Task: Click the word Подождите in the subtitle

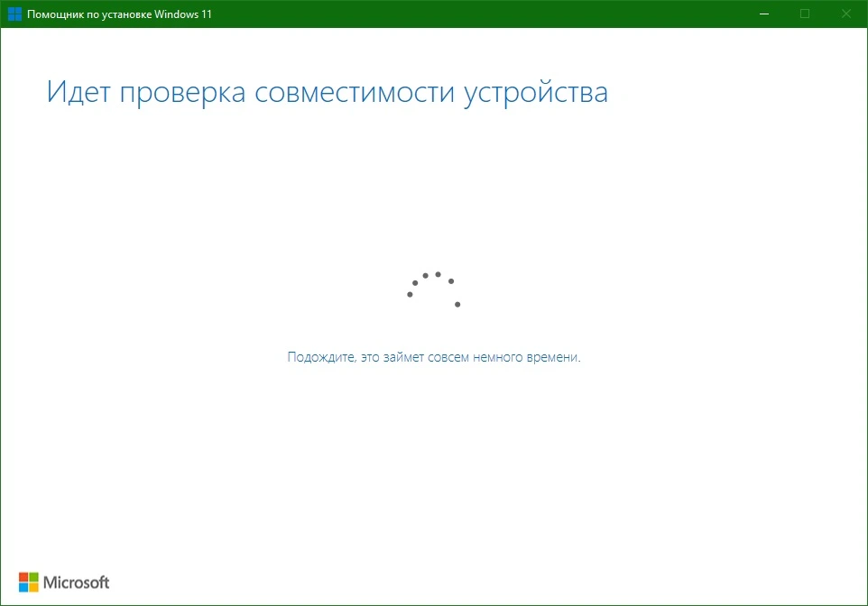Action: 321,357
